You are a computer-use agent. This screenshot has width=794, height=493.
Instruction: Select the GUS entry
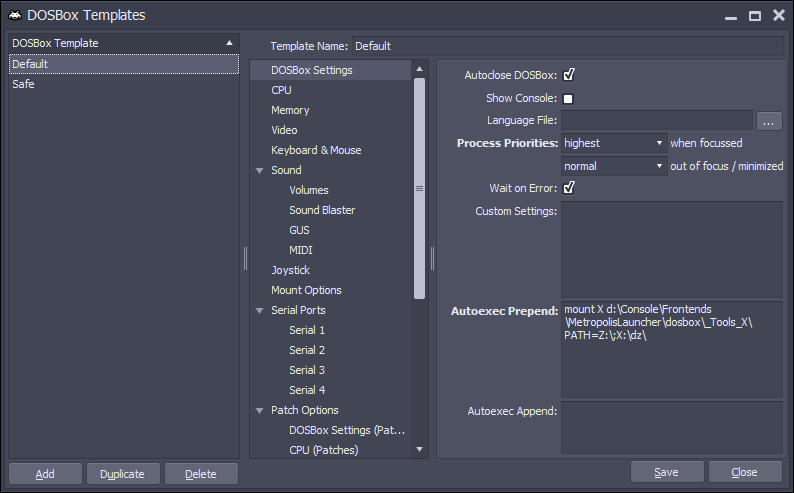point(299,230)
